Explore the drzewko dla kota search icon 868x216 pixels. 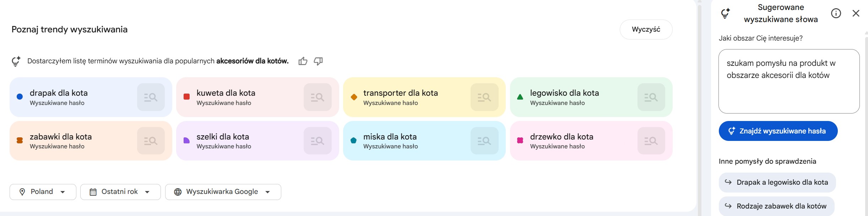pyautogui.click(x=651, y=141)
